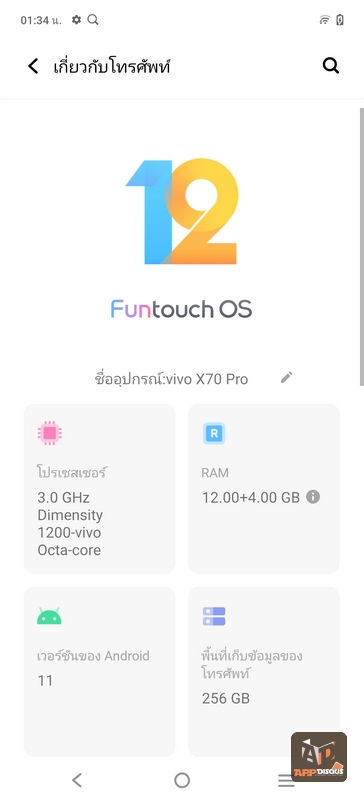Tap the recent apps menu button
The height and width of the screenshot is (800, 364).
tap(286, 780)
